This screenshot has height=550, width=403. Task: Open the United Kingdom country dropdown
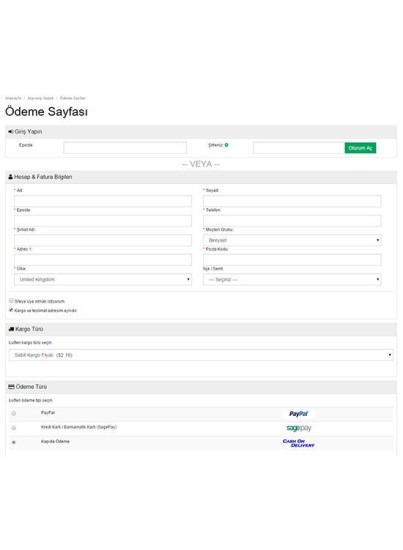coord(103,280)
